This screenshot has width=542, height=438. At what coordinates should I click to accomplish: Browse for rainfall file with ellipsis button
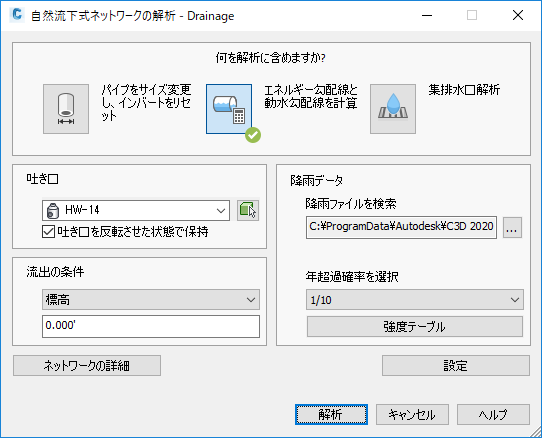click(x=512, y=228)
